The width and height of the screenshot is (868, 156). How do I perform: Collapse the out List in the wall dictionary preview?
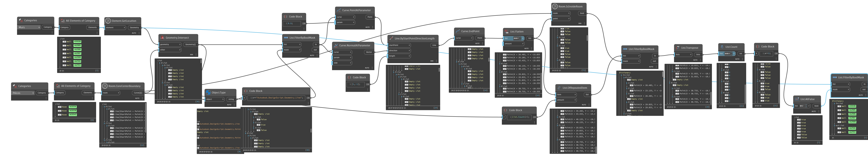tap(834, 125)
